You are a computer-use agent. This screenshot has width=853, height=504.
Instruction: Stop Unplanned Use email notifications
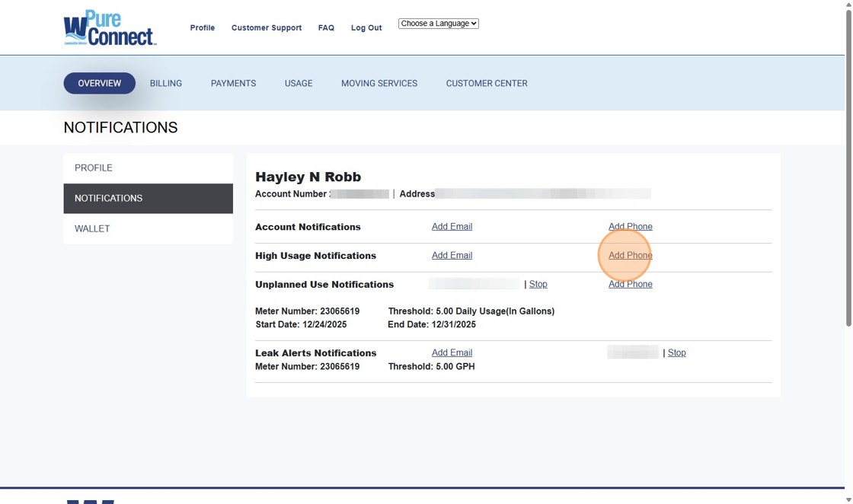(x=538, y=284)
